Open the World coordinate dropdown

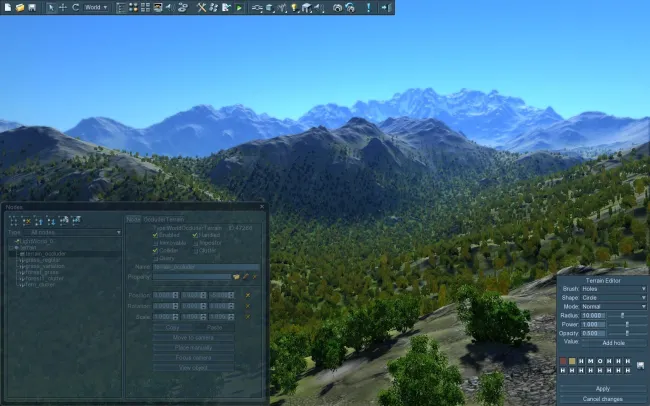pos(96,7)
